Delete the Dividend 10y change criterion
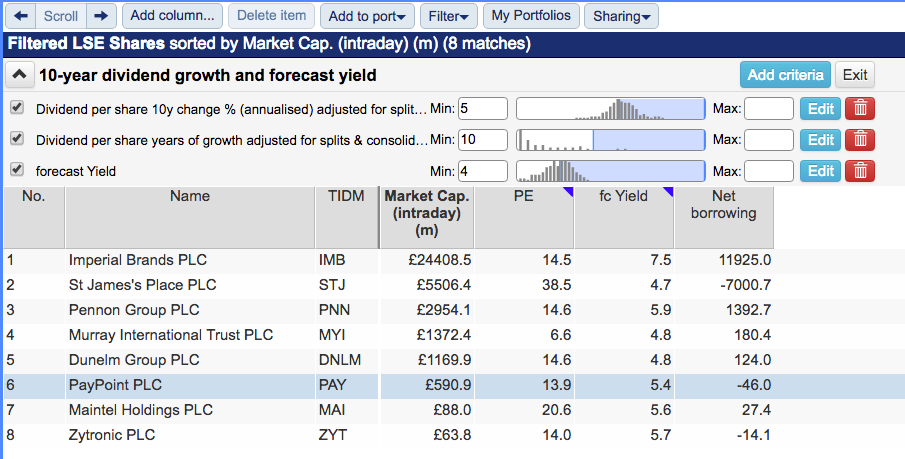The height and width of the screenshot is (459, 905). [860, 109]
